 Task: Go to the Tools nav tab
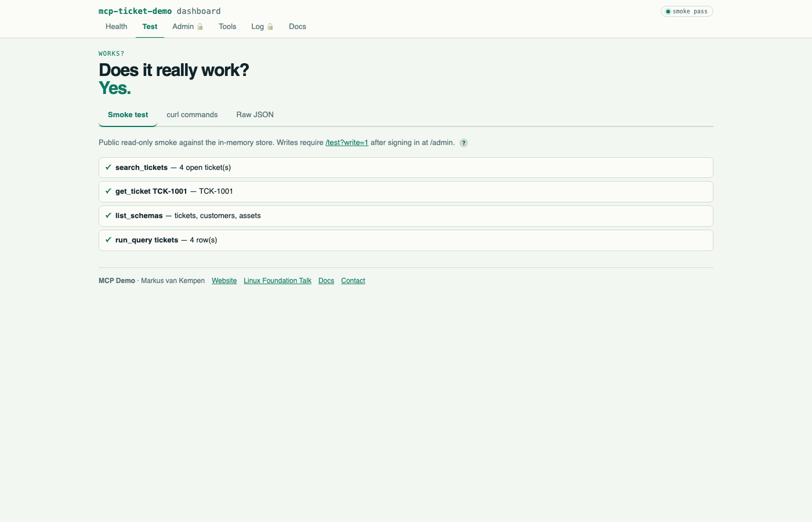click(227, 27)
